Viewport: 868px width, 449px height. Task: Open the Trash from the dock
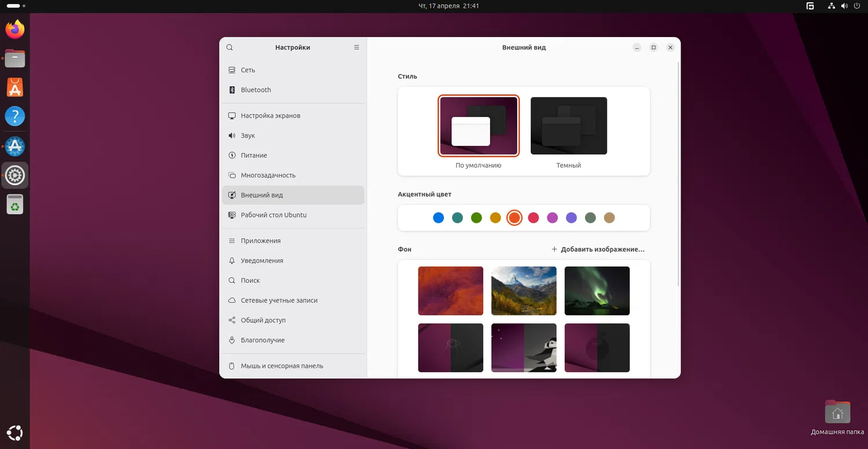[15, 204]
